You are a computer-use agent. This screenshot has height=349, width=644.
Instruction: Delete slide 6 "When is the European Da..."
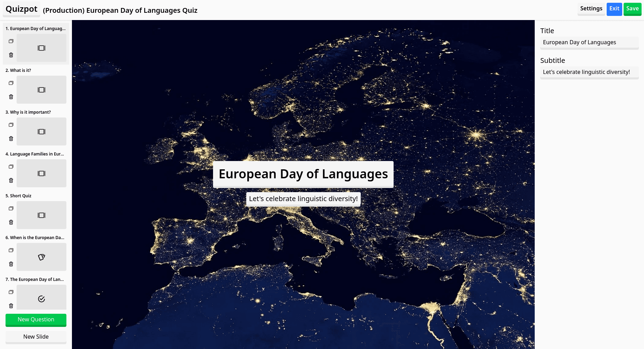coord(11,264)
